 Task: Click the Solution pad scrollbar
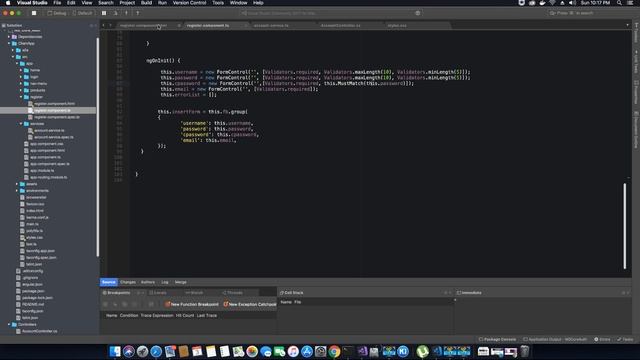98,147
